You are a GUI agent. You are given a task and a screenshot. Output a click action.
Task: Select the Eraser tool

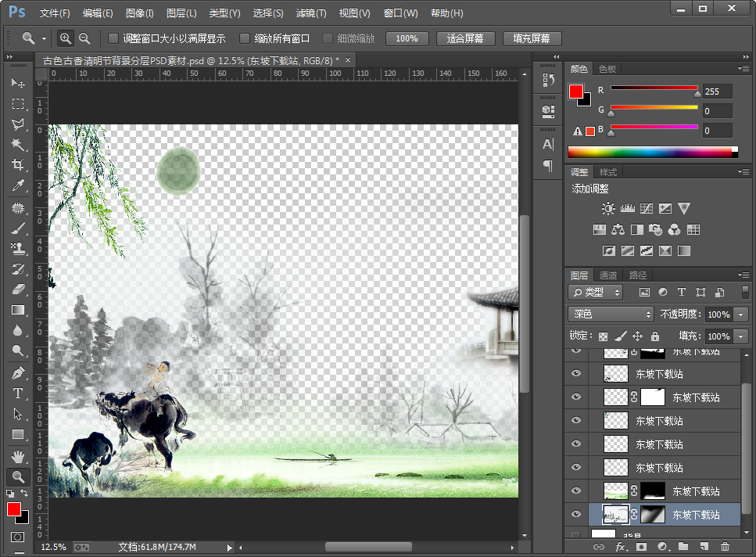click(x=18, y=289)
